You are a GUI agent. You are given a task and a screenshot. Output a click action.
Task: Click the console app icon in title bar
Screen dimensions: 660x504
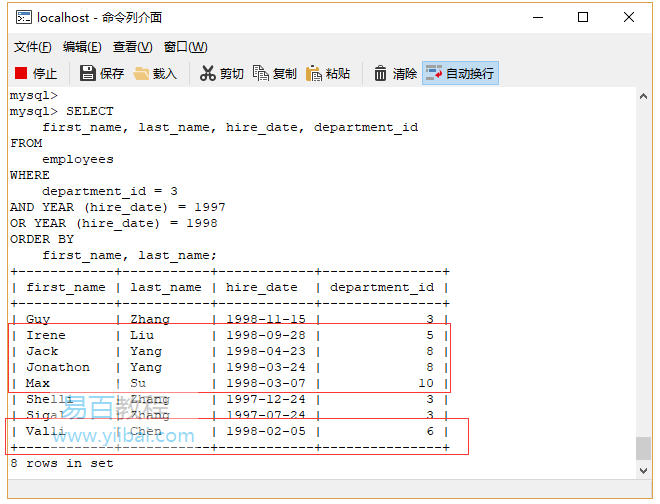[22, 17]
